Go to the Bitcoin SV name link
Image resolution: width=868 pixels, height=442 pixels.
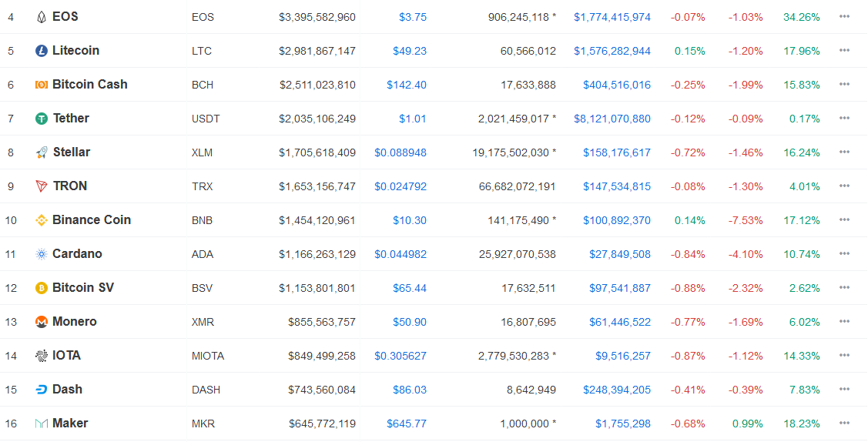[83, 287]
